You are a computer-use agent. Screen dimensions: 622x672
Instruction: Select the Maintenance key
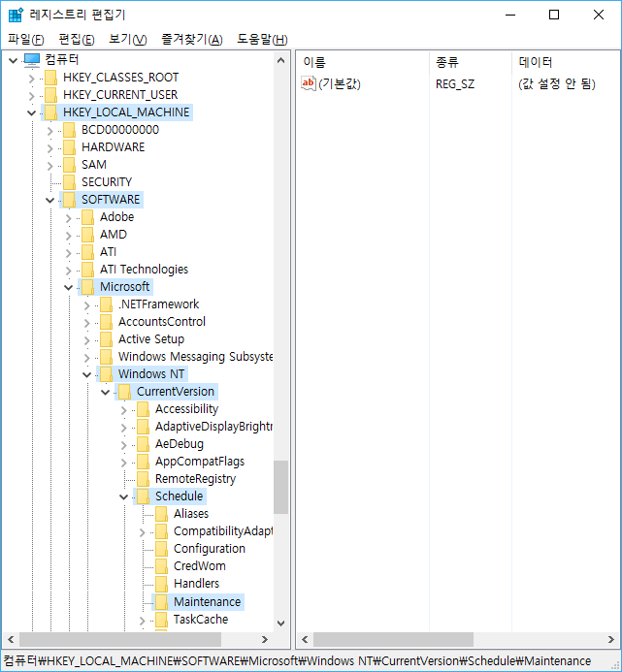[x=208, y=602]
